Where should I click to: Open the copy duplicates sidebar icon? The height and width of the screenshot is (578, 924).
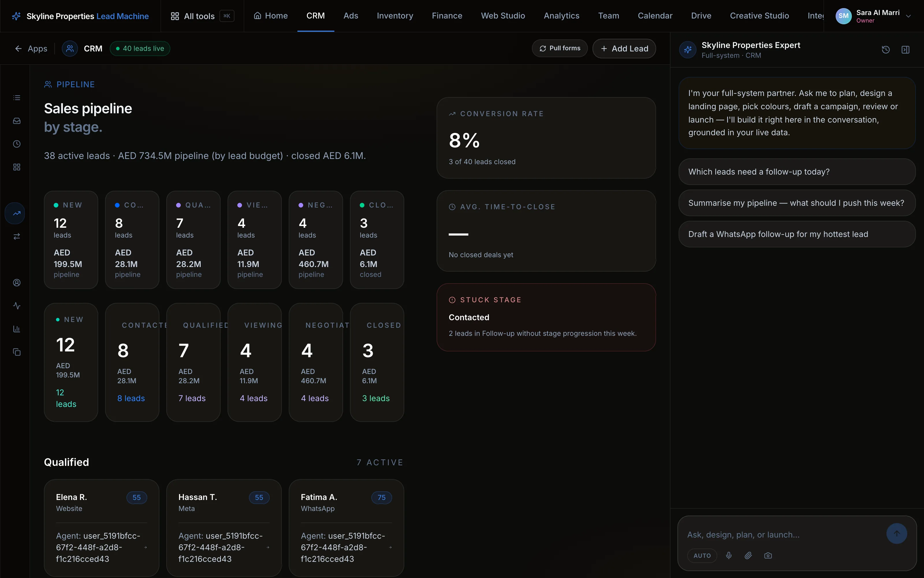click(16, 352)
